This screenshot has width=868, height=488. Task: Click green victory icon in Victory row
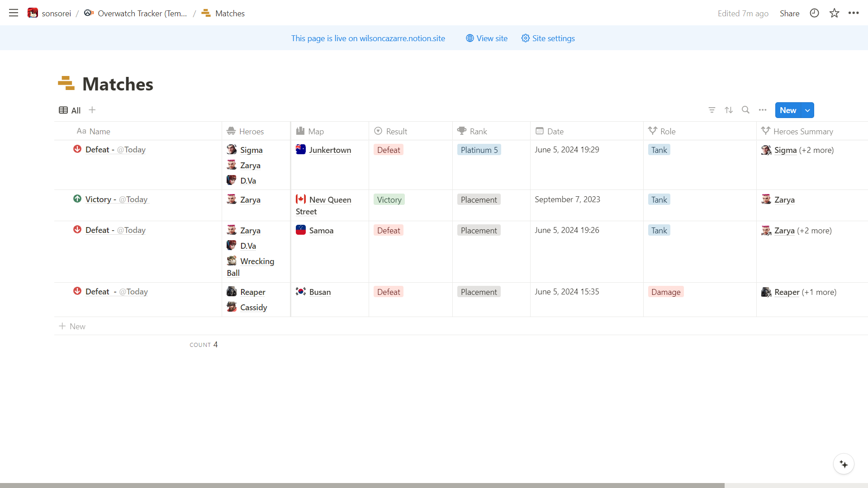pos(77,199)
